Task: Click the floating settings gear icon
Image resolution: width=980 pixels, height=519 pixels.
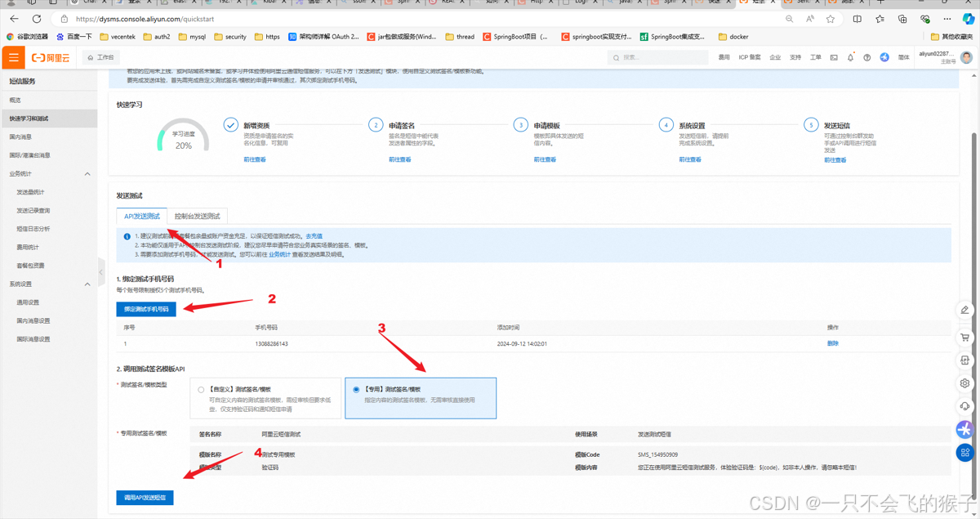Action: point(965,383)
